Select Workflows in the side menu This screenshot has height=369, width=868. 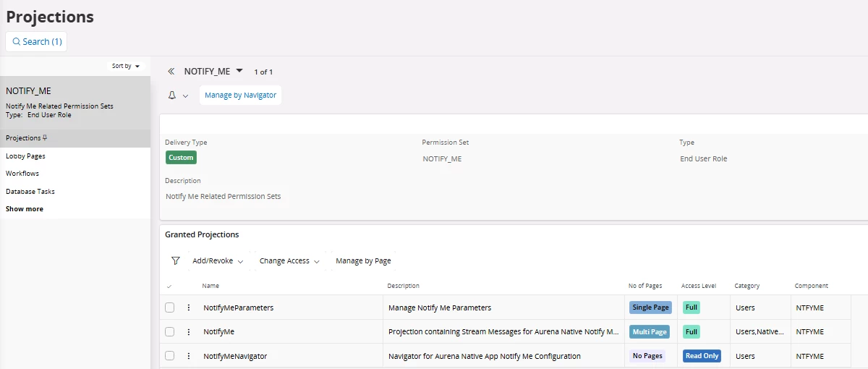(x=22, y=174)
